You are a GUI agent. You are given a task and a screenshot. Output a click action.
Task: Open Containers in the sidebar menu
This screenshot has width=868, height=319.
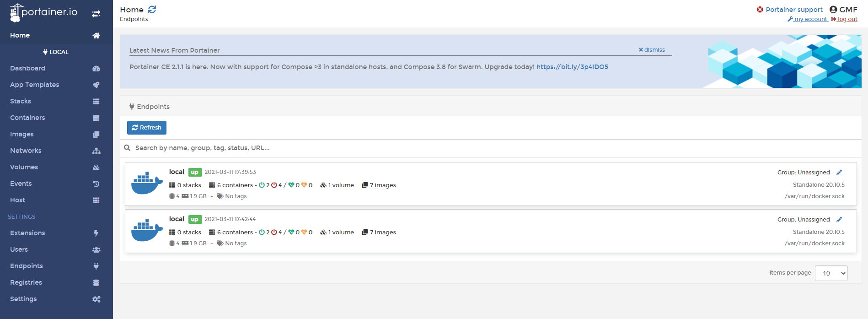pyautogui.click(x=27, y=118)
